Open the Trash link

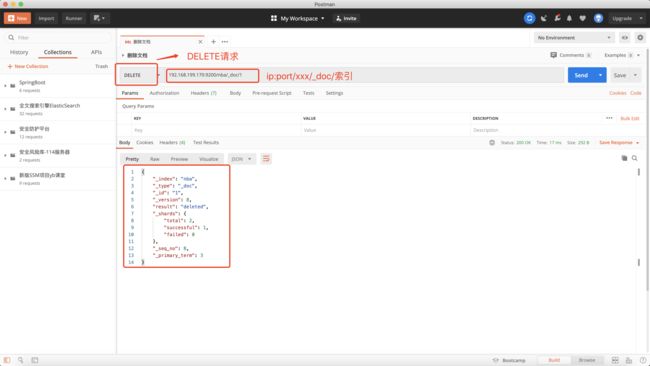coord(101,66)
